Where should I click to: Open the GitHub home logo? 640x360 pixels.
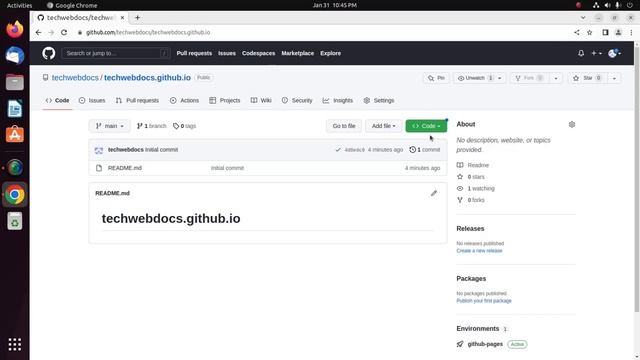pyautogui.click(x=49, y=53)
